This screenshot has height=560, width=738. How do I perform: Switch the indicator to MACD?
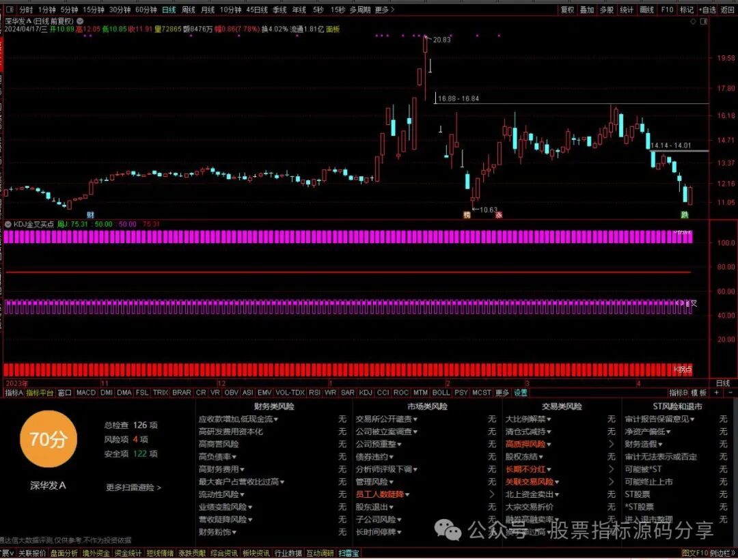coord(85,392)
